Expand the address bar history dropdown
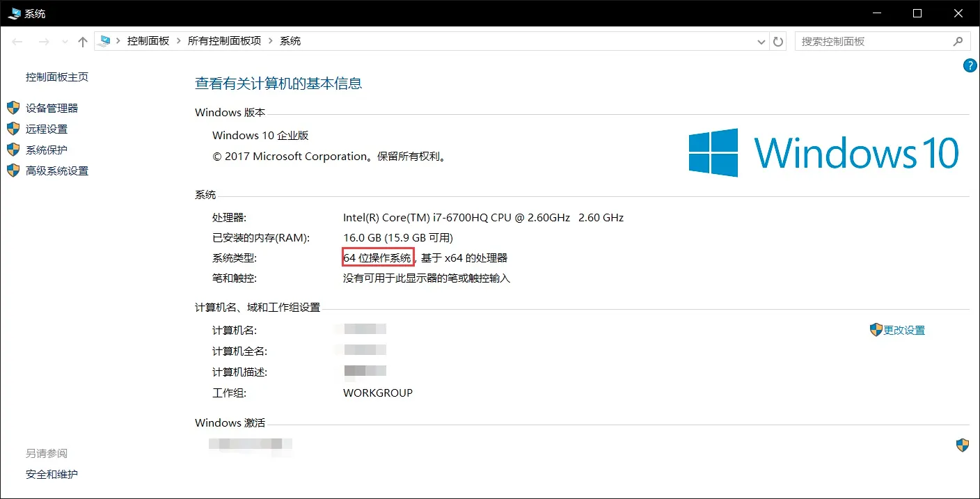This screenshot has height=499, width=980. coord(761,42)
